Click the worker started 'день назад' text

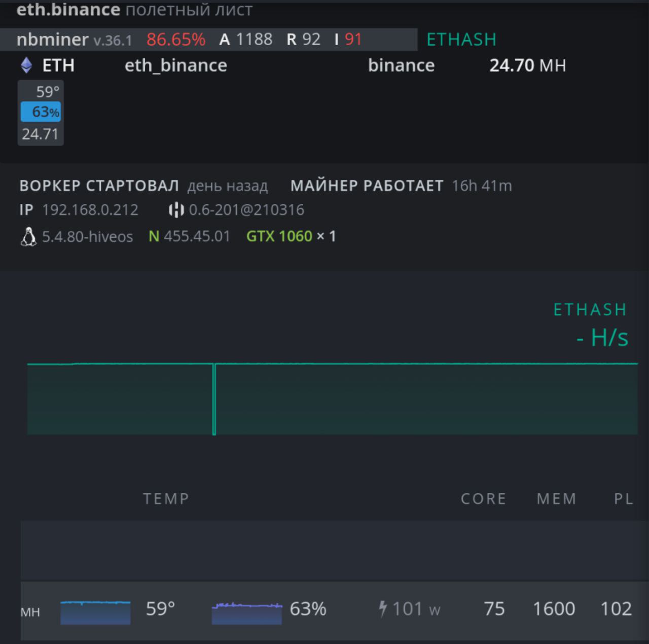(x=228, y=186)
